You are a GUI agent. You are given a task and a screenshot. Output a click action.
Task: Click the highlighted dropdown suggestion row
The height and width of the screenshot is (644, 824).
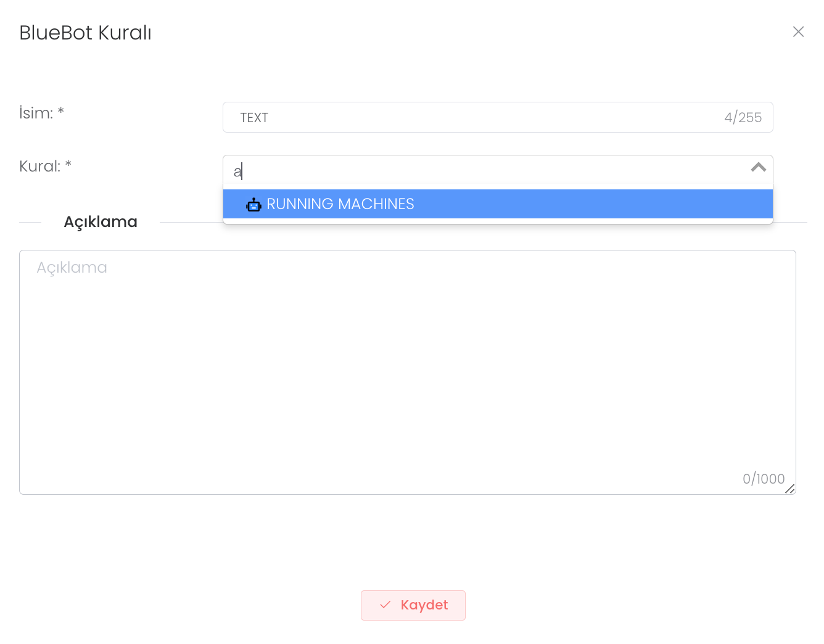[x=498, y=204]
